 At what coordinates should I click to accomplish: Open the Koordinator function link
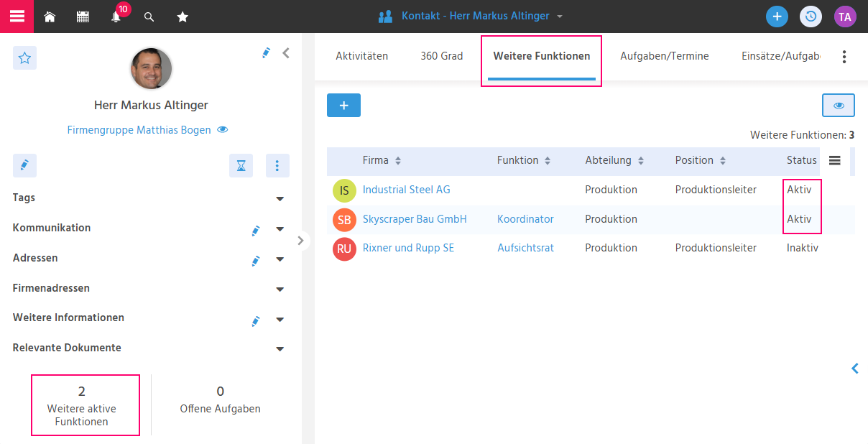coord(525,219)
